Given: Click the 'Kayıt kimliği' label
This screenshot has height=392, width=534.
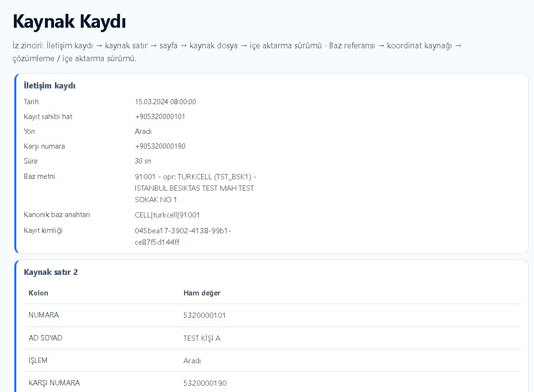Looking at the screenshot, I should coord(43,230).
